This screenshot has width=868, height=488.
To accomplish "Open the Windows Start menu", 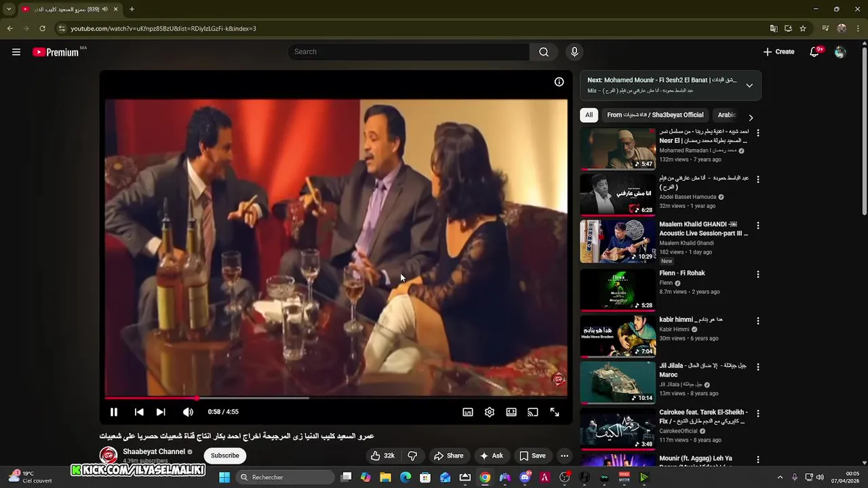I will [x=224, y=477].
